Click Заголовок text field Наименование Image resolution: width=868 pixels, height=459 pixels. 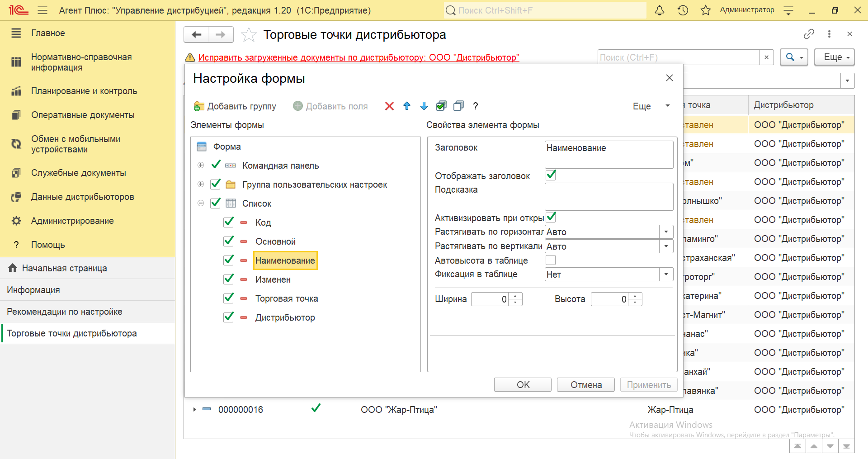click(x=609, y=154)
